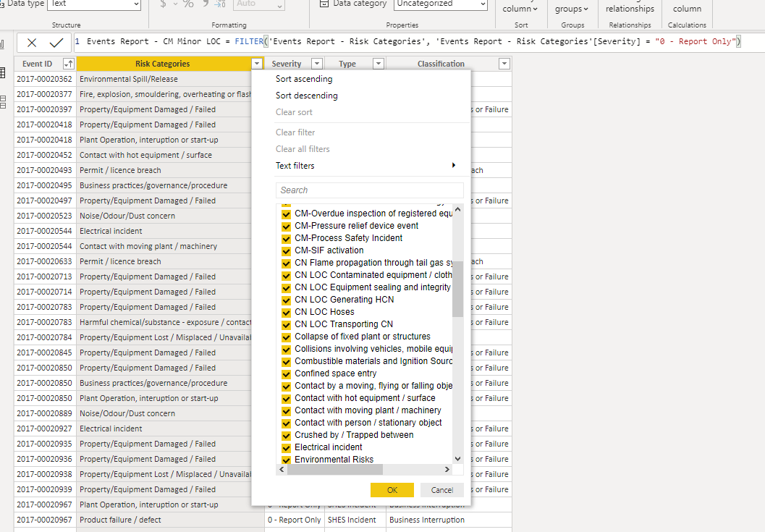Image resolution: width=765 pixels, height=532 pixels.
Task: Expand the Text filters submenu arrow
Action: click(x=454, y=166)
